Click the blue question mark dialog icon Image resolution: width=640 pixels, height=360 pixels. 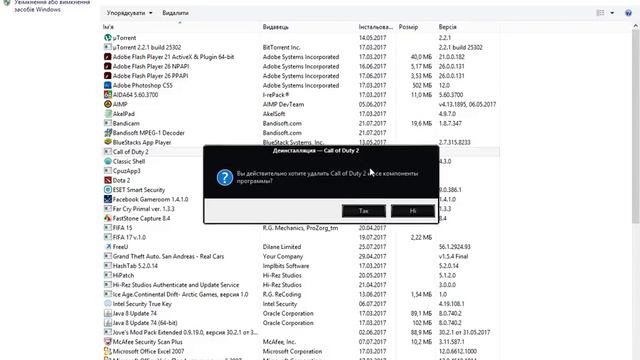pos(224,178)
